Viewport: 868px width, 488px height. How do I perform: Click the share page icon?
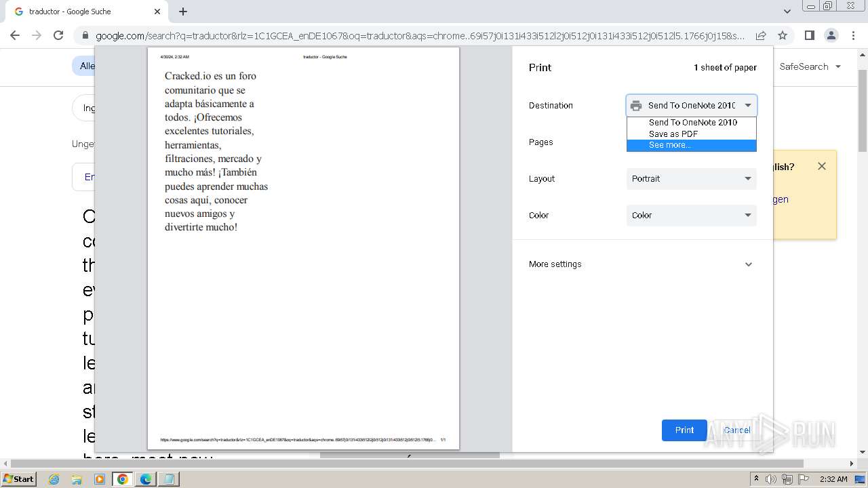coord(761,35)
